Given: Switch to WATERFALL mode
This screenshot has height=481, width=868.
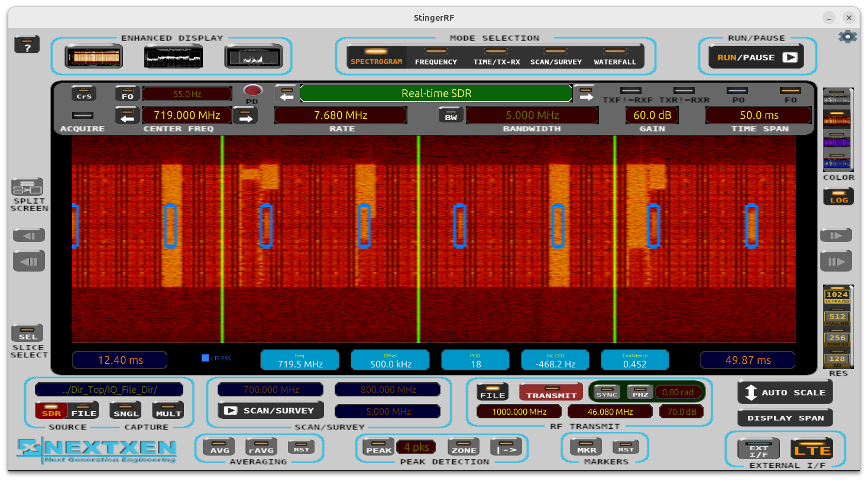Looking at the screenshot, I should click(x=615, y=57).
